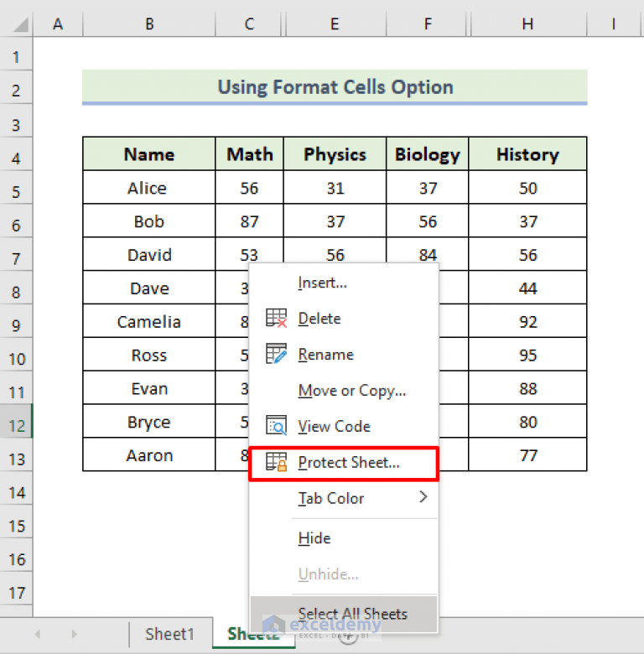Click Ross's History score 95
The width and height of the screenshot is (644, 654).
click(527, 355)
